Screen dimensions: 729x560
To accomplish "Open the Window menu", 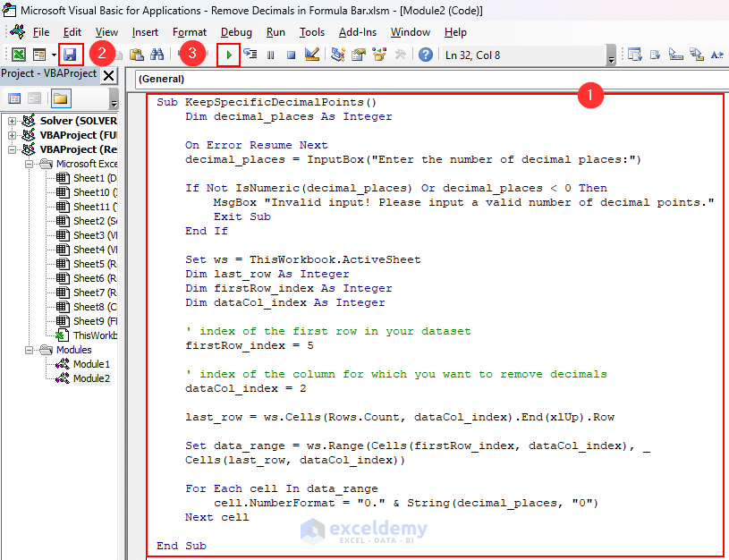I will [x=410, y=32].
